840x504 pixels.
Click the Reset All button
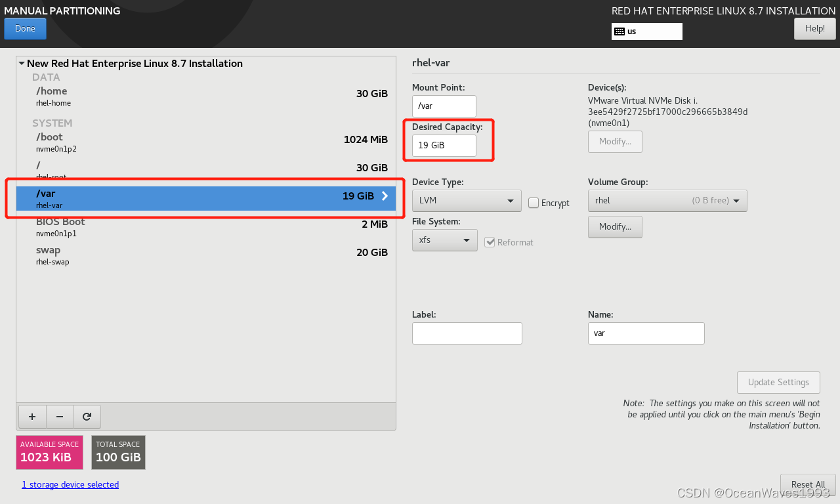pyautogui.click(x=808, y=484)
